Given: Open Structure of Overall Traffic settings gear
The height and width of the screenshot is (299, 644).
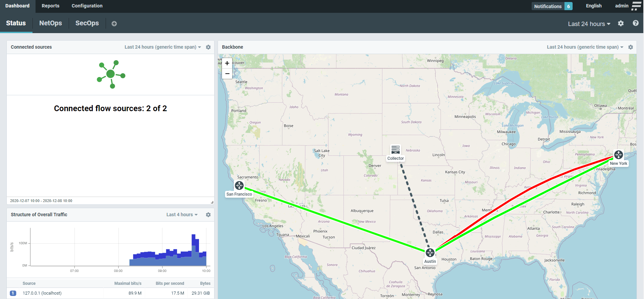Looking at the screenshot, I should coord(208,215).
